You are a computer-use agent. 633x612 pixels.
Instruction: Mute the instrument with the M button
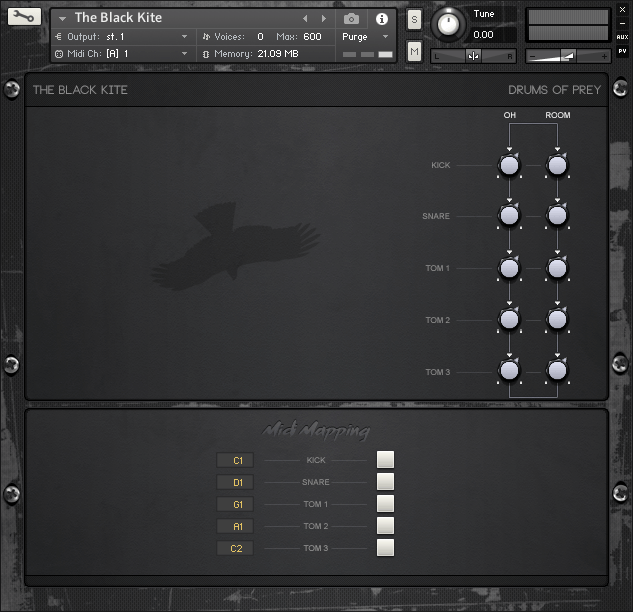[414, 51]
